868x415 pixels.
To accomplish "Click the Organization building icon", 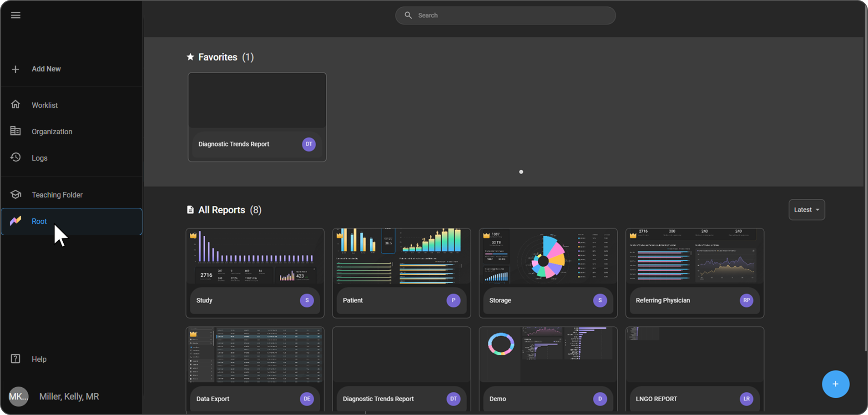I will pyautogui.click(x=15, y=131).
